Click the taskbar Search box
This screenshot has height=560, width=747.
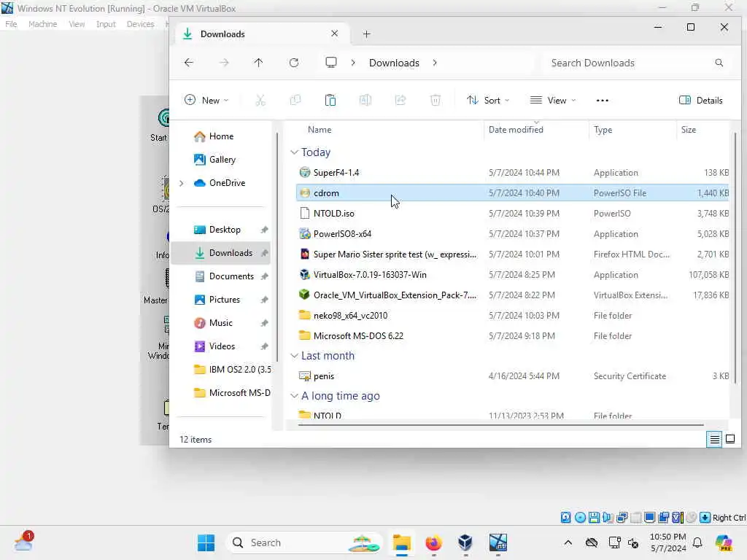click(x=304, y=542)
